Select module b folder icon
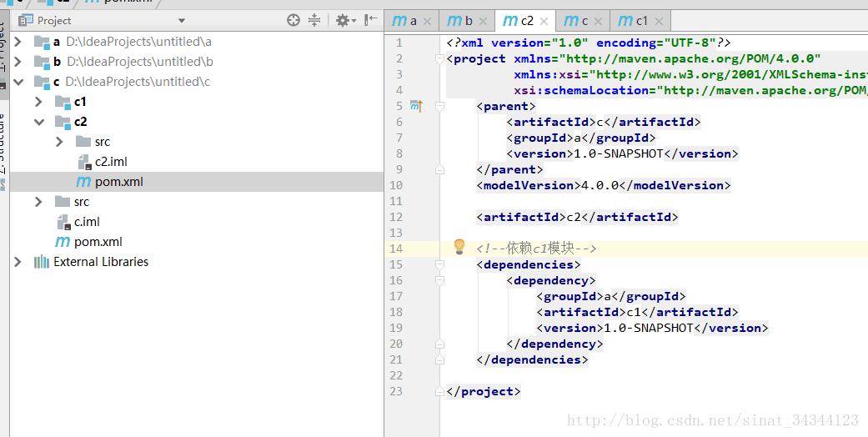 [42, 62]
